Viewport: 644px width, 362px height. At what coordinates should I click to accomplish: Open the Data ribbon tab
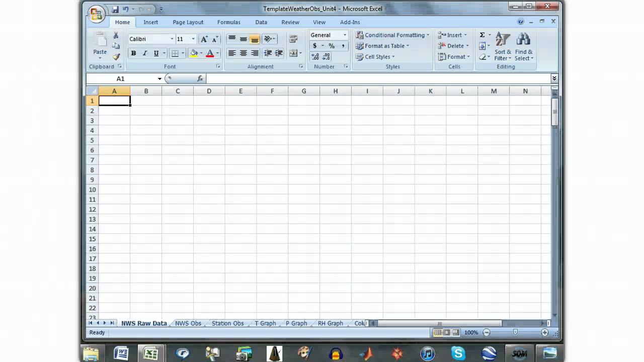[261, 22]
